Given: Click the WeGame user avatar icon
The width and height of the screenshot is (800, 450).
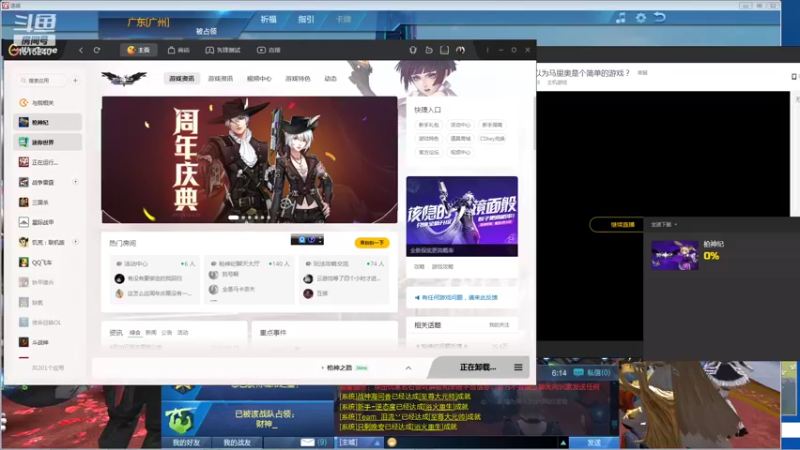Looking at the screenshot, I should pyautogui.click(x=460, y=50).
